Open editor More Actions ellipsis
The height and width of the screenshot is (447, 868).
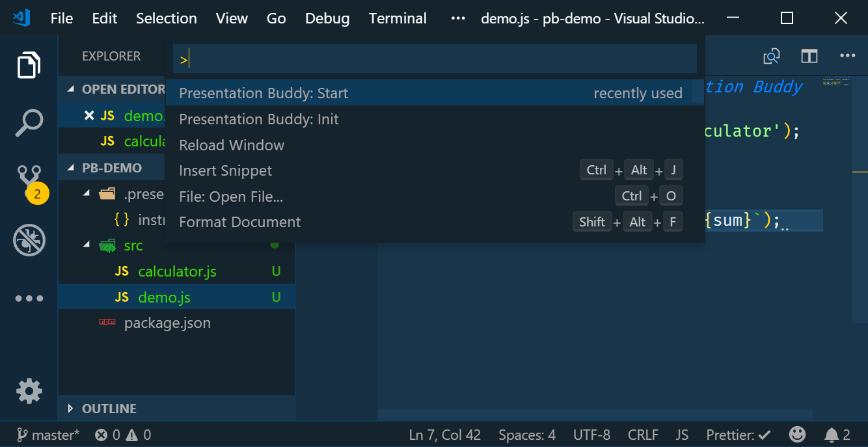click(x=847, y=56)
